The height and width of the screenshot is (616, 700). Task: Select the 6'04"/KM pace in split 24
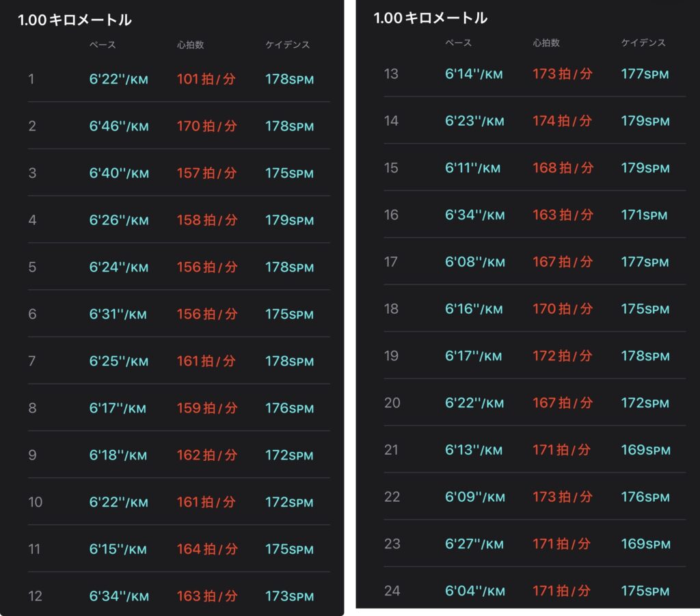475,591
